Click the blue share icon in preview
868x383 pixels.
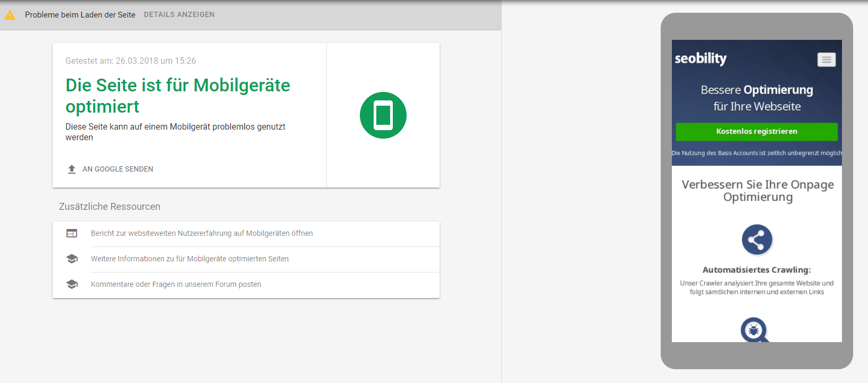[x=757, y=240]
